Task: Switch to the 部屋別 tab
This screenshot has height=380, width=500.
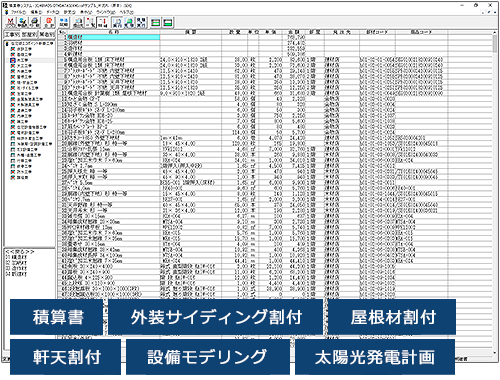Action: (x=30, y=34)
